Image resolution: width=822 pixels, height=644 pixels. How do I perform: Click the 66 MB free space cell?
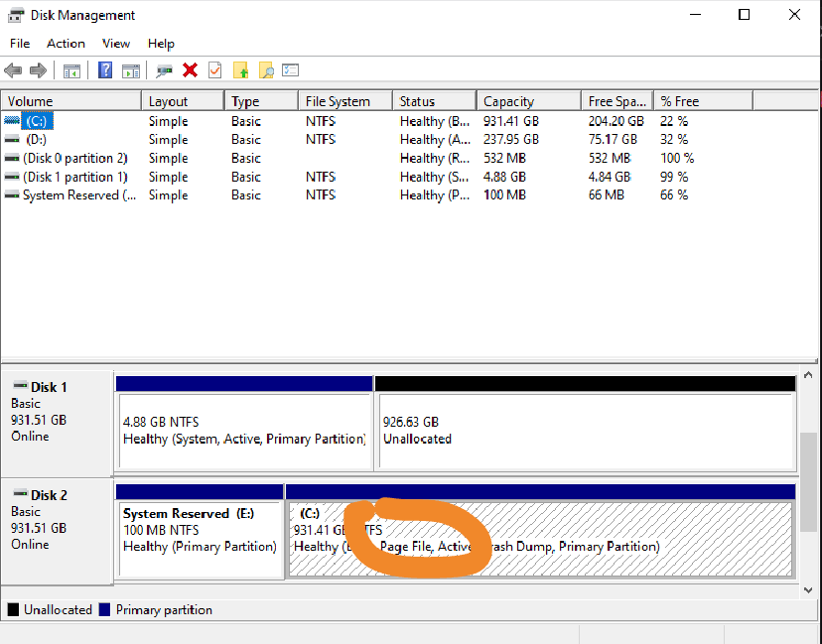(x=606, y=194)
